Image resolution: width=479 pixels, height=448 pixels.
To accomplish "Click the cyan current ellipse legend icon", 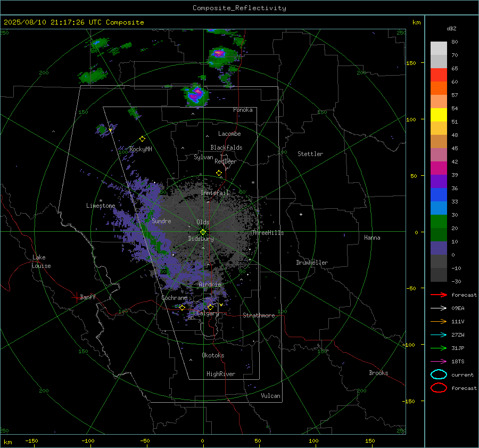I will point(439,374).
